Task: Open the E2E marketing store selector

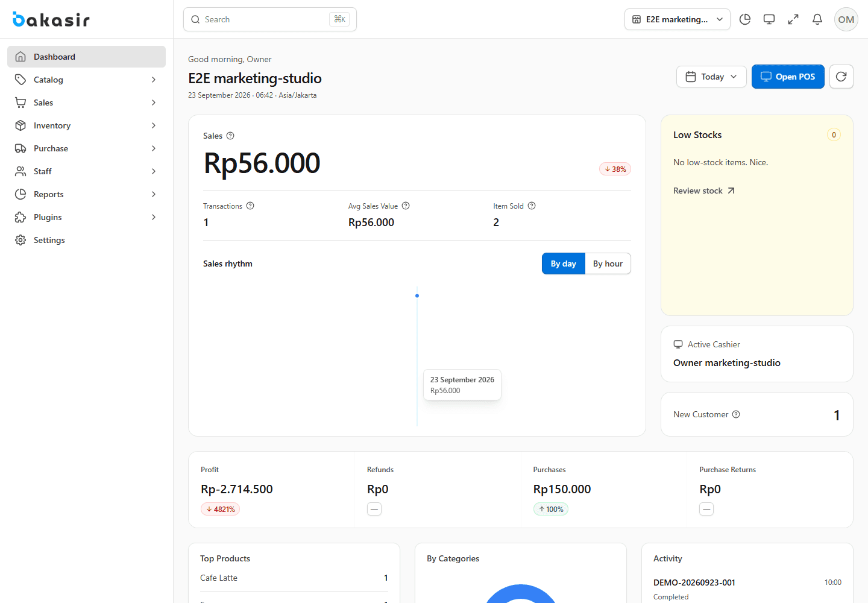Action: 678,19
